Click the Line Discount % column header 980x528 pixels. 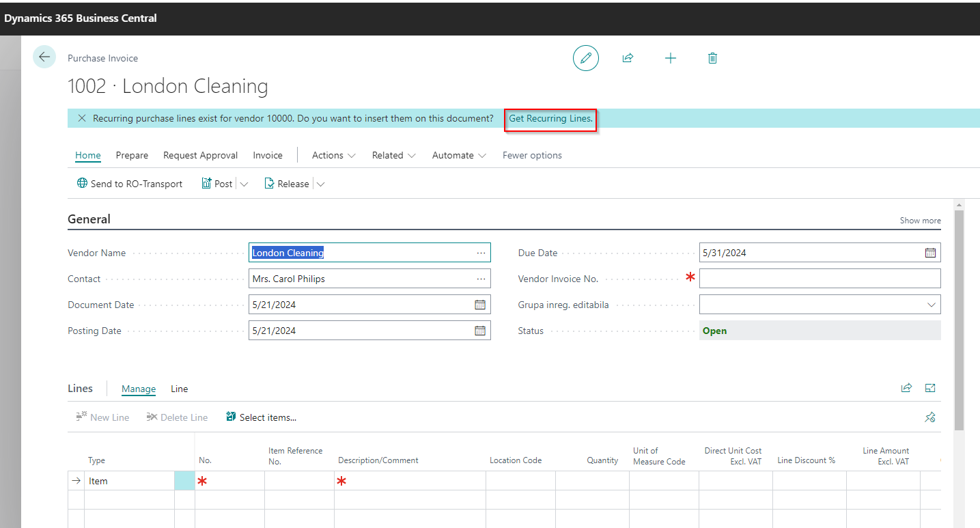(806, 460)
